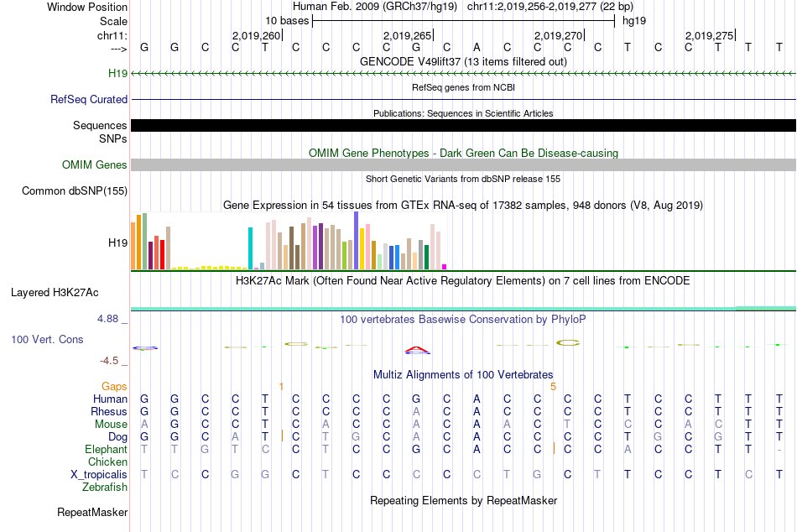Click the red A conservation logo
The width and height of the screenshot is (797, 532).
pos(417,350)
